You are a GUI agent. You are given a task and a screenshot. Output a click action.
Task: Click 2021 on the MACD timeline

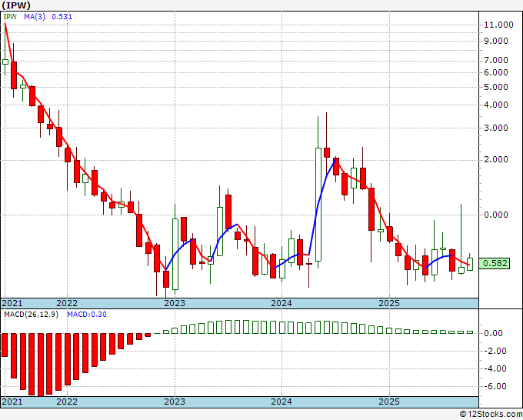pos(12,402)
